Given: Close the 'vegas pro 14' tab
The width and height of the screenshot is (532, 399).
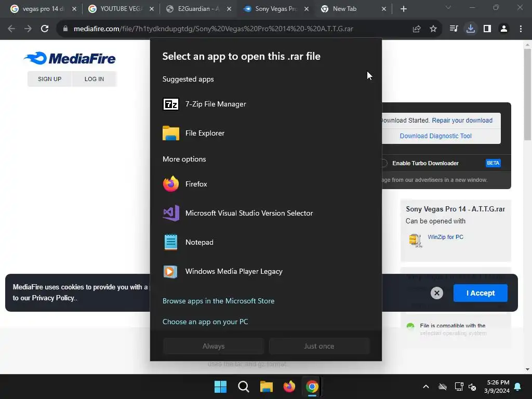Looking at the screenshot, I should coord(74,9).
